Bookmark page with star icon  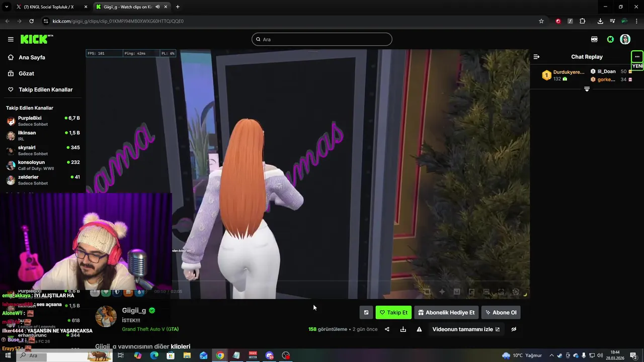tap(541, 21)
